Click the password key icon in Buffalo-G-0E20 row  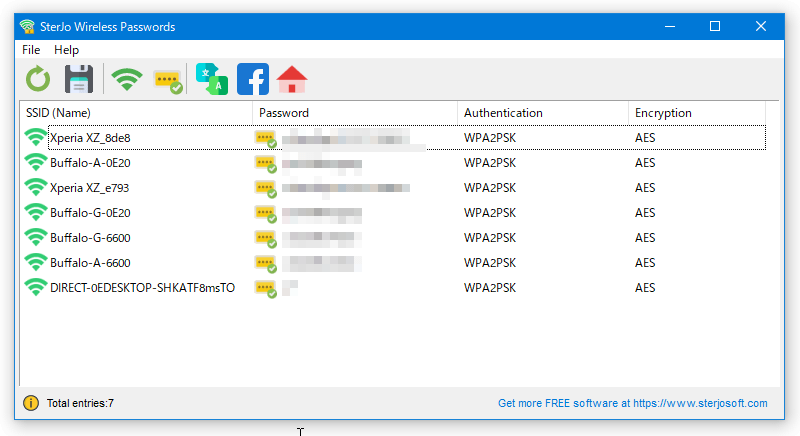pyautogui.click(x=266, y=214)
